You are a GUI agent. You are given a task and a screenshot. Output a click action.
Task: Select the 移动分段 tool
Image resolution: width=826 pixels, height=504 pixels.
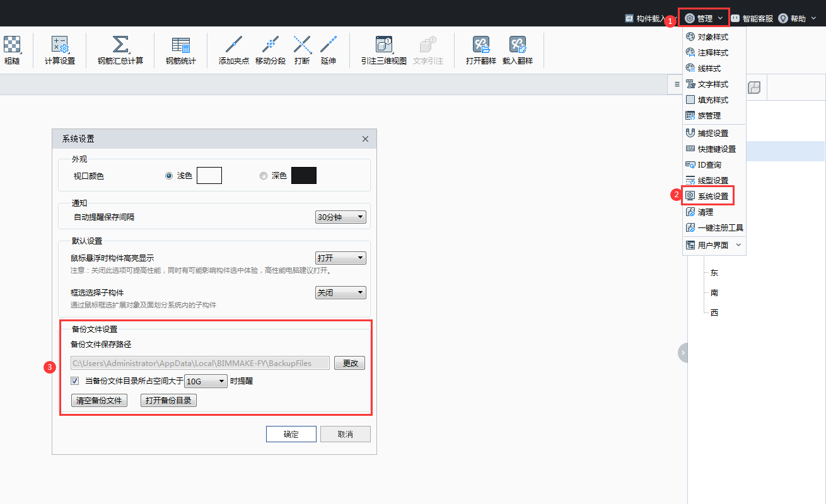270,50
